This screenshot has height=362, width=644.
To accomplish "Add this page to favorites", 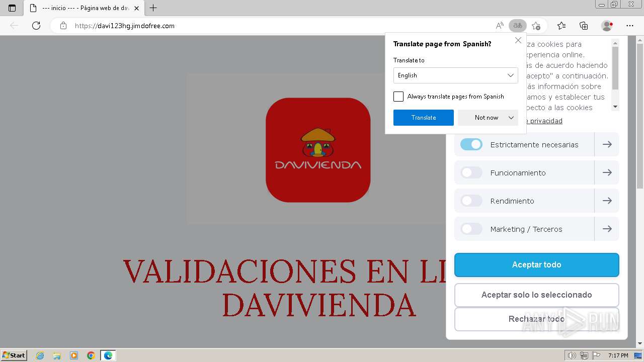I will coord(536,26).
